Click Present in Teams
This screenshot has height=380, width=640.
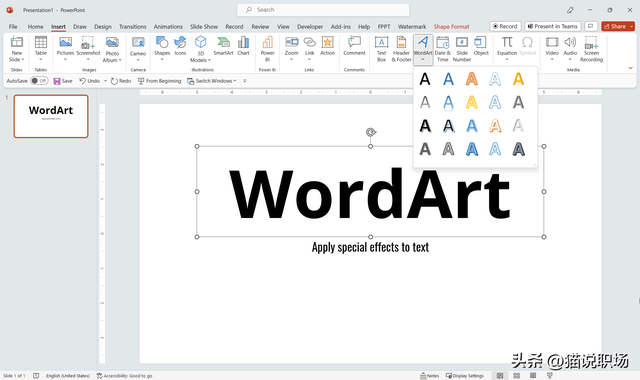[x=553, y=27]
